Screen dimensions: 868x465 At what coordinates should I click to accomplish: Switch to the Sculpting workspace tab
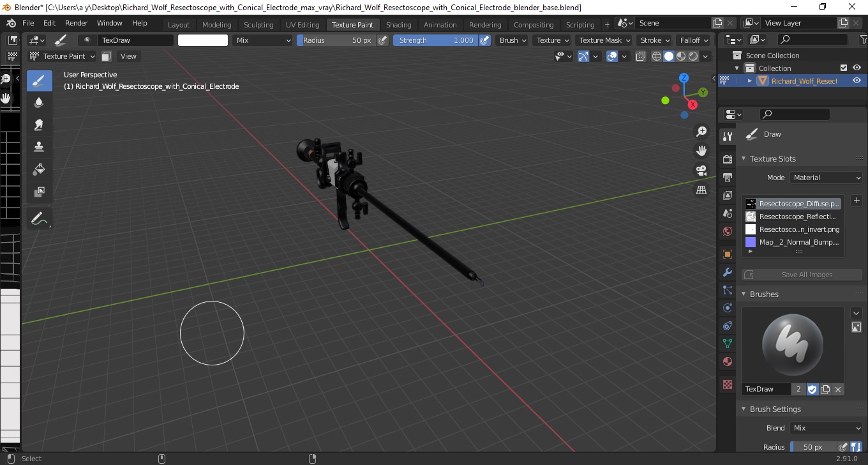click(258, 24)
